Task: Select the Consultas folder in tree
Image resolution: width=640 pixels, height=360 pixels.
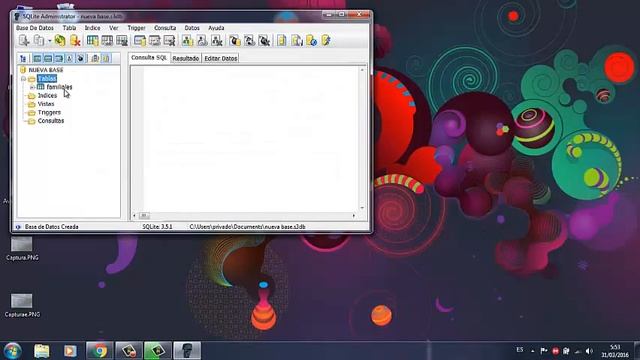Action: coord(51,121)
